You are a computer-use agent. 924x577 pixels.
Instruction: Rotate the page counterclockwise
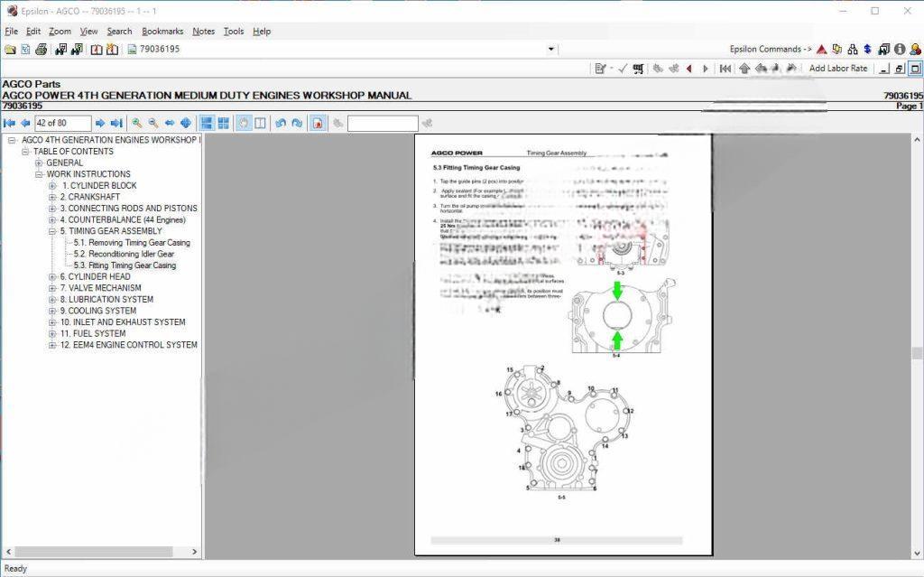coord(281,123)
